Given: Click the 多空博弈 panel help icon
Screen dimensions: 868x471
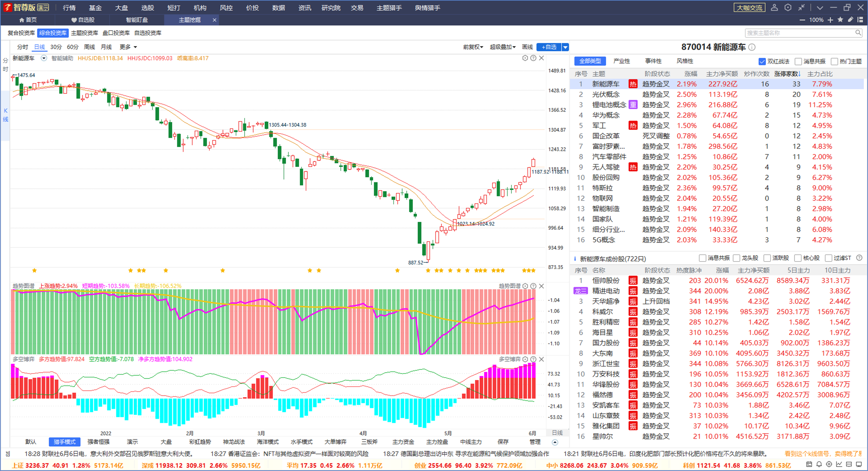Looking at the screenshot, I should click(x=533, y=359).
